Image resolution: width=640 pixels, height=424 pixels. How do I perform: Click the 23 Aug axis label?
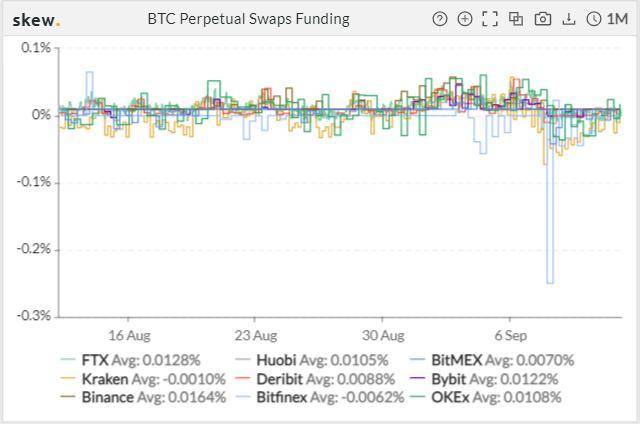pyautogui.click(x=256, y=335)
